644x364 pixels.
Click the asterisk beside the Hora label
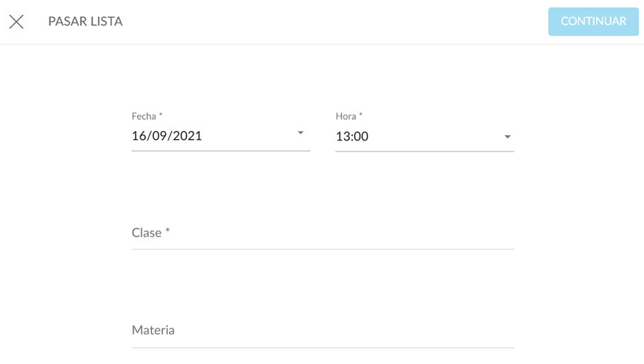point(361,116)
